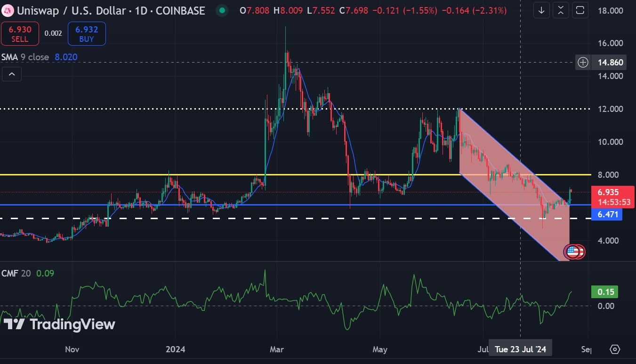636x364 pixels.
Task: Click the 14.860 crosshair price label
Action: point(608,62)
